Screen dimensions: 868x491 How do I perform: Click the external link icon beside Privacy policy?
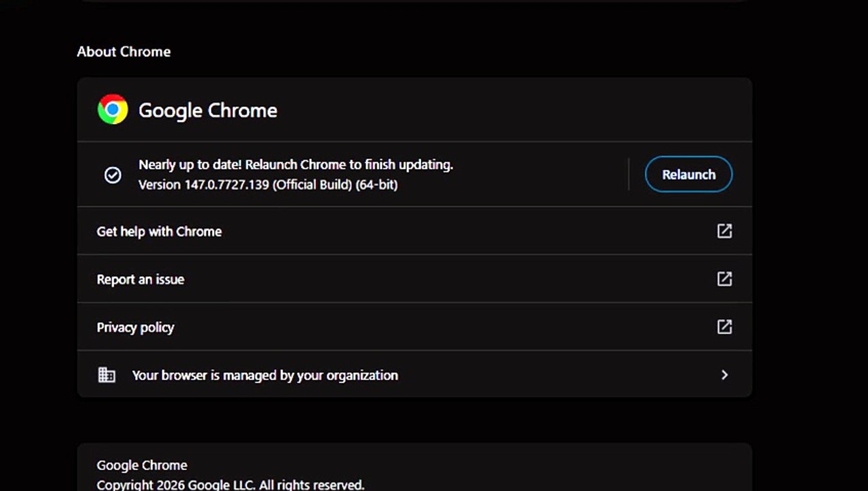pos(724,327)
